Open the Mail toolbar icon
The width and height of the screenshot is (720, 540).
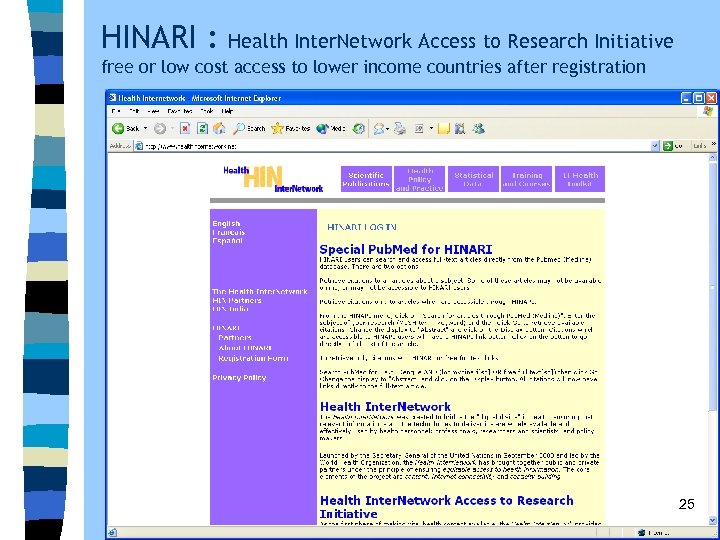(x=378, y=129)
